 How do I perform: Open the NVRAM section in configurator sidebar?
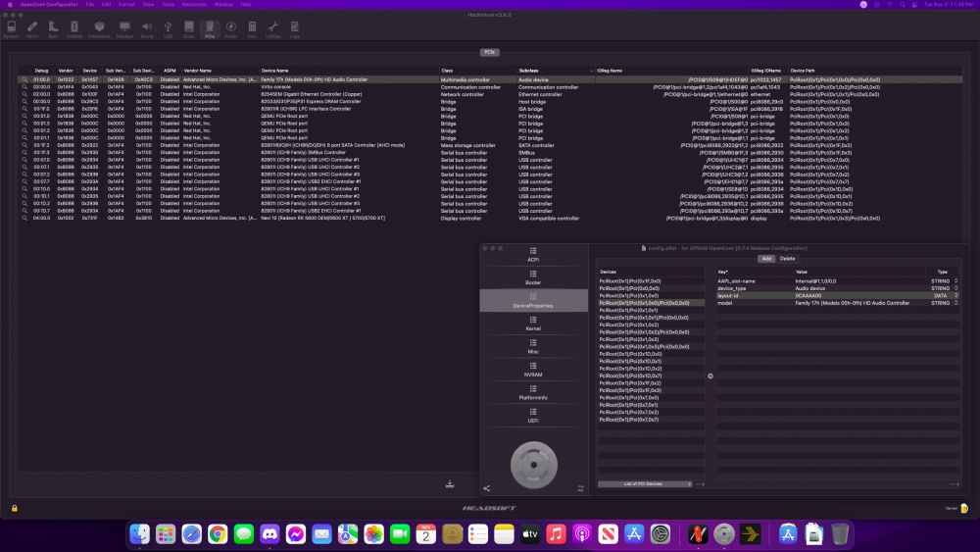[x=533, y=370]
